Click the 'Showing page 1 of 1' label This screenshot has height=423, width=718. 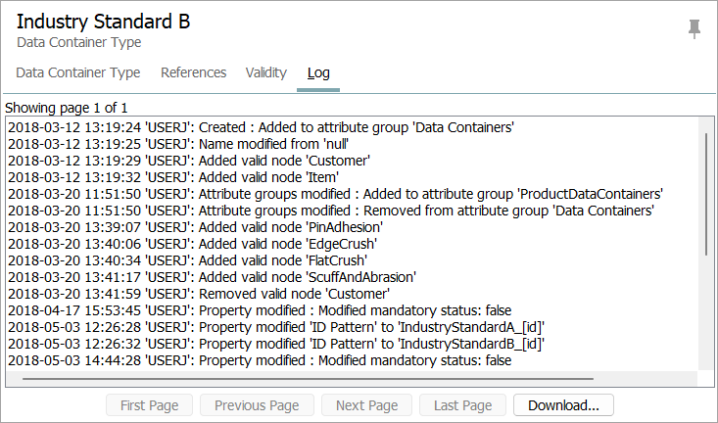[66, 108]
